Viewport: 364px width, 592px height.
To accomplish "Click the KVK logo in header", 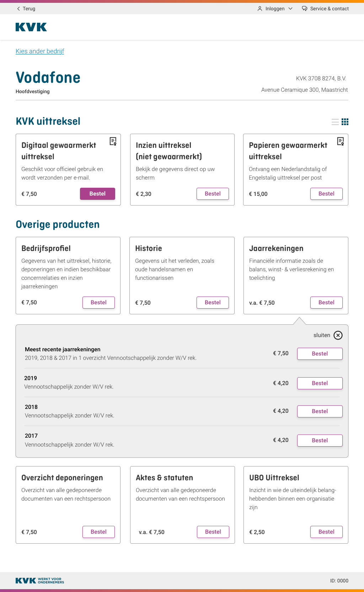I will (31, 27).
